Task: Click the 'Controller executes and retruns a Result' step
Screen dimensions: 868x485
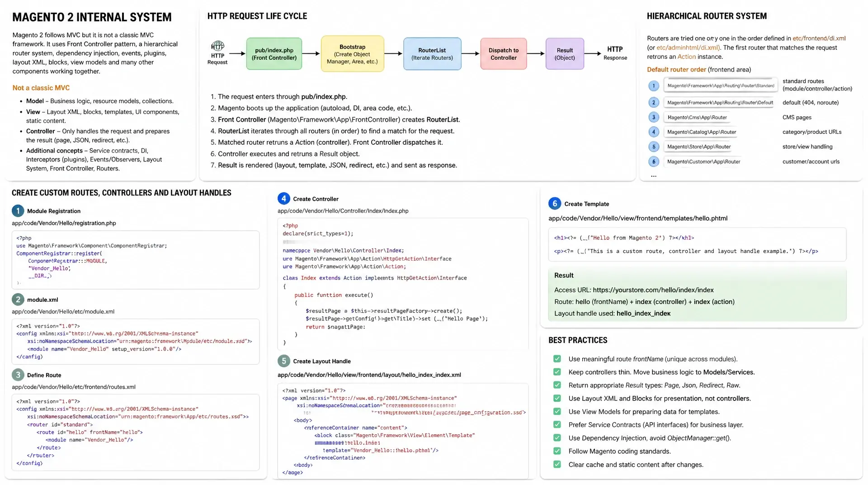Action: (285, 154)
